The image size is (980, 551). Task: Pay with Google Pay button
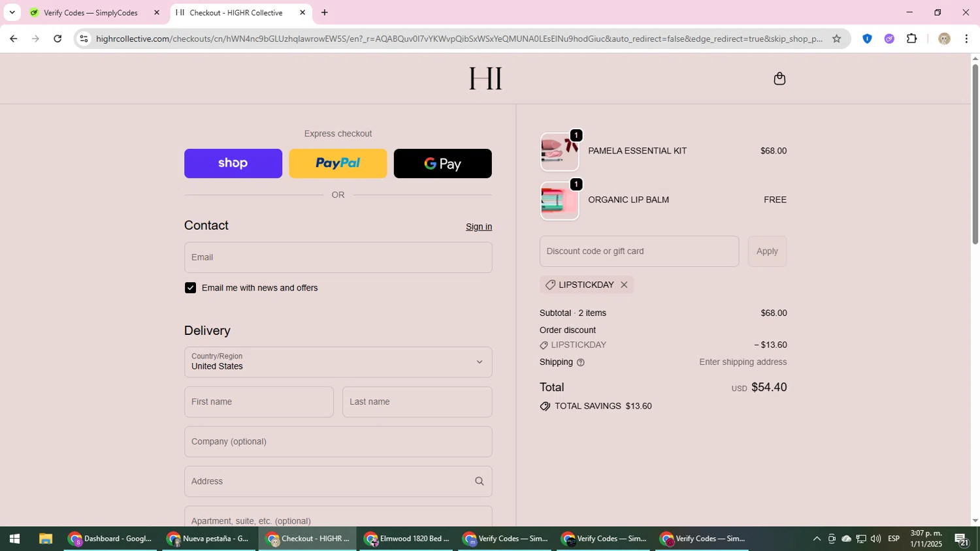coord(442,163)
